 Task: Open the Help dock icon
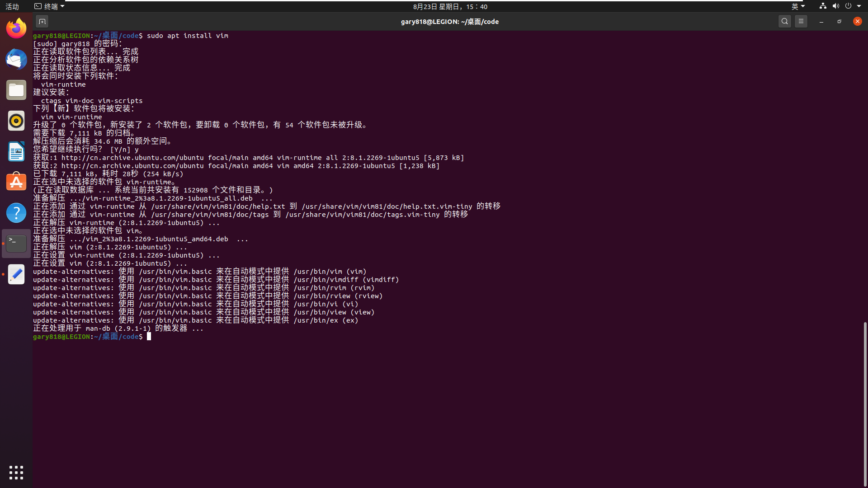16,213
